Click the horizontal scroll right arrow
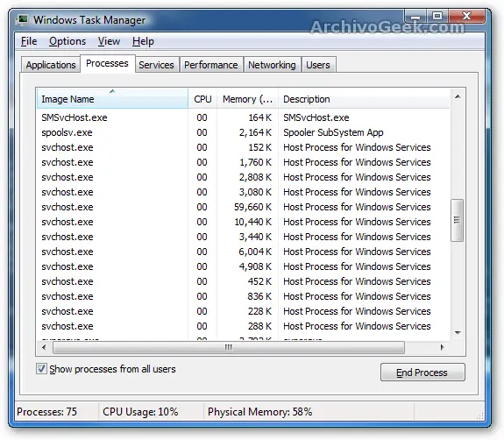504x440 pixels. click(x=443, y=347)
